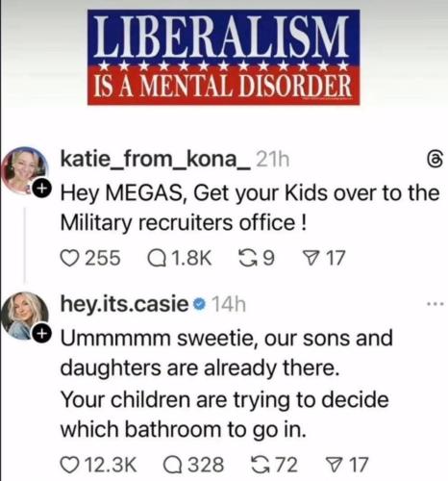Like katie_from_kona_'s post with the heart

click(x=69, y=259)
